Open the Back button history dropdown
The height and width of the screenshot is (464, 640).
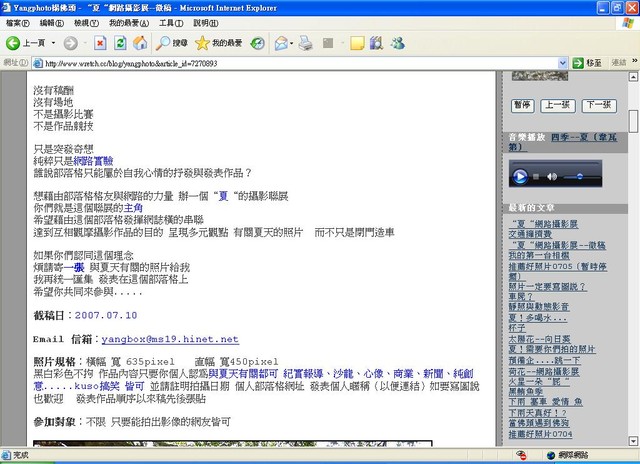tap(53, 43)
